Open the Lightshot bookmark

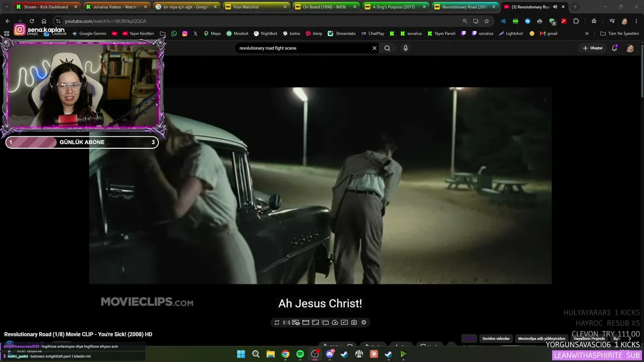(x=511, y=34)
